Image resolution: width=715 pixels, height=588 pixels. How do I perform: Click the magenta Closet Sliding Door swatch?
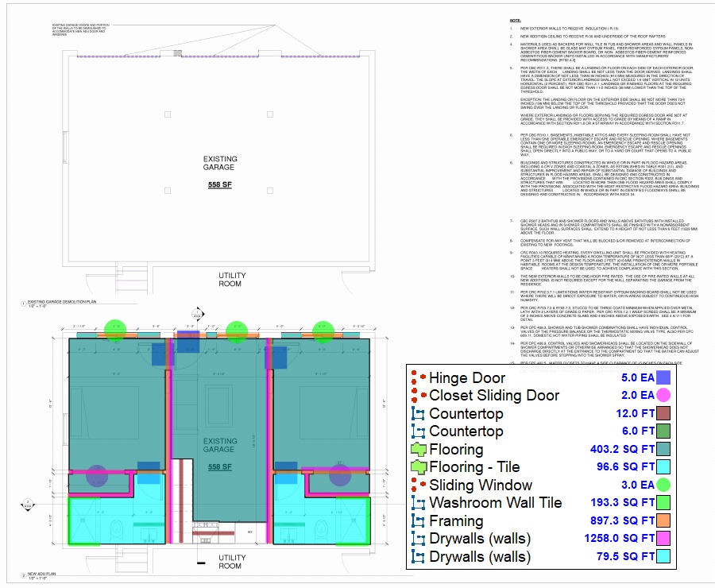666,396
